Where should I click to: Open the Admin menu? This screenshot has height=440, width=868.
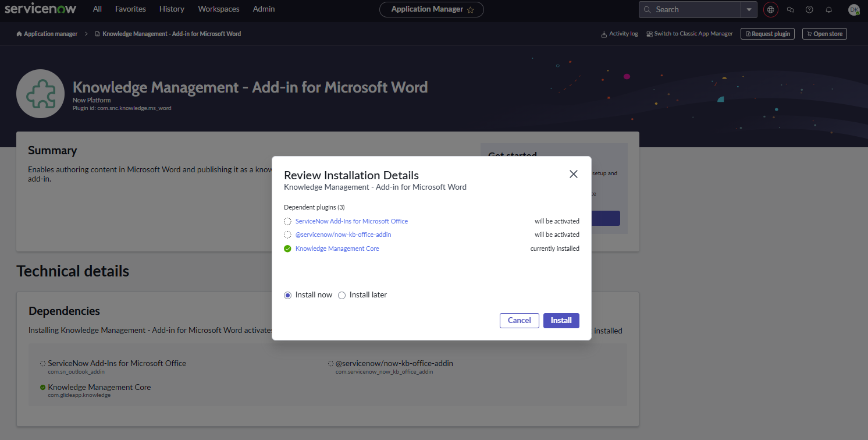(264, 9)
